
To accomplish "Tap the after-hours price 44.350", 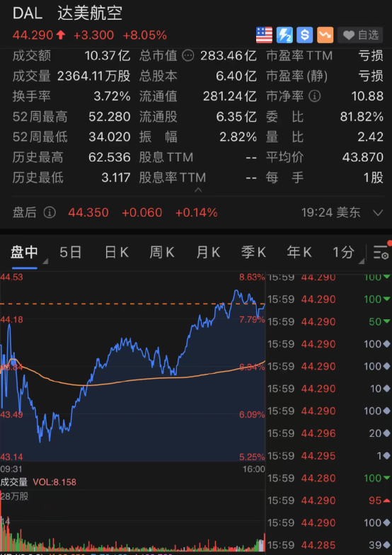I will click(88, 212).
